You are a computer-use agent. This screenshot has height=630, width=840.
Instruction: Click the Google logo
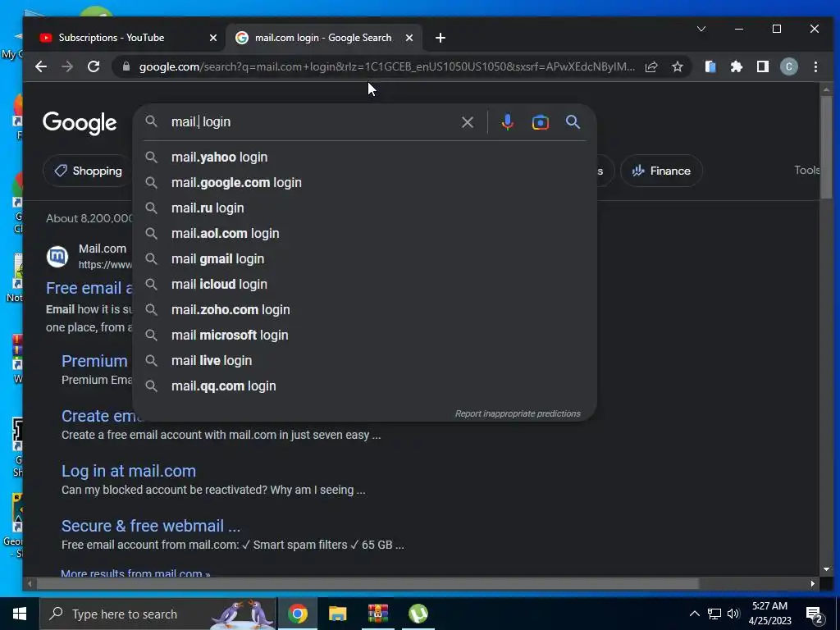click(80, 123)
